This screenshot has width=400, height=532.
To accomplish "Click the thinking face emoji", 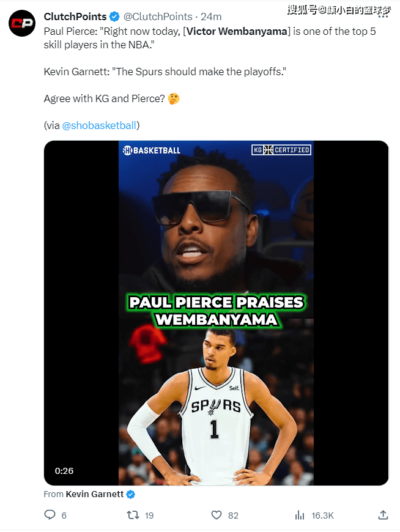I will click(174, 98).
